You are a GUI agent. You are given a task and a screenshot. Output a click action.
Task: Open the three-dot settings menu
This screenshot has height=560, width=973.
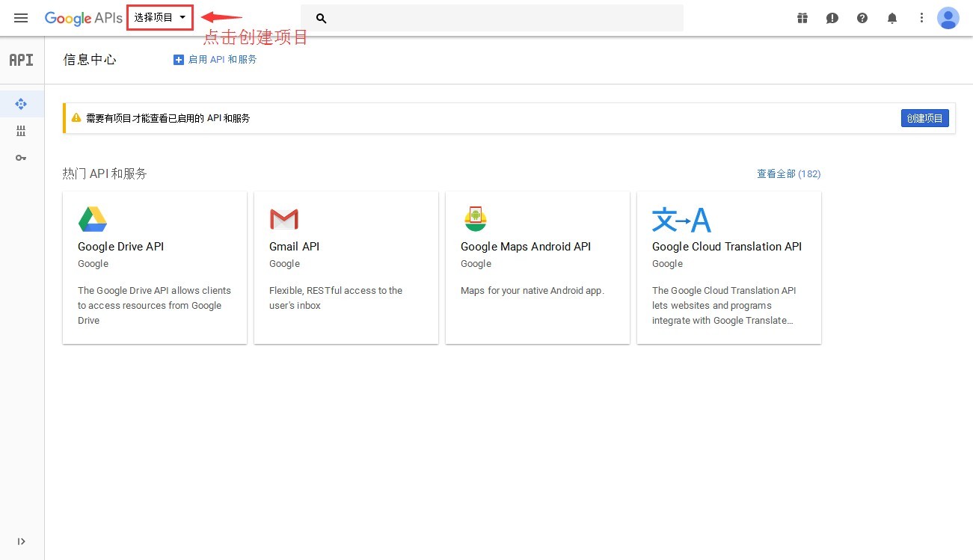(x=921, y=18)
